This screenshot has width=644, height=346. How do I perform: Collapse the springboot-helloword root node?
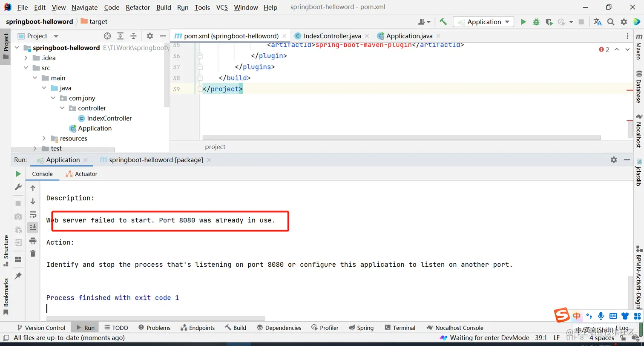click(17, 48)
